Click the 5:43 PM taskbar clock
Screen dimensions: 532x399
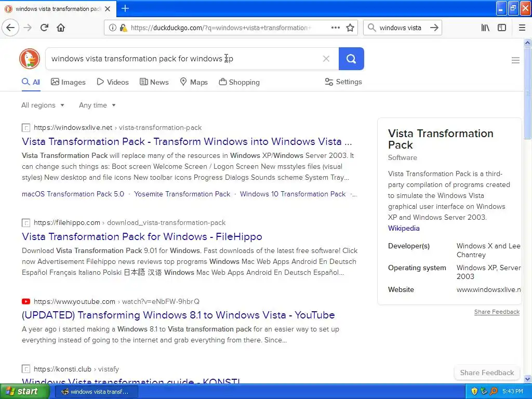[x=513, y=391]
